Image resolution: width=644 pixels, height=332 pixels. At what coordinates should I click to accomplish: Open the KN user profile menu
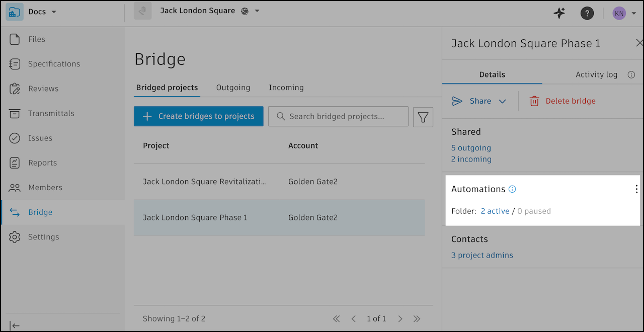(x=624, y=13)
